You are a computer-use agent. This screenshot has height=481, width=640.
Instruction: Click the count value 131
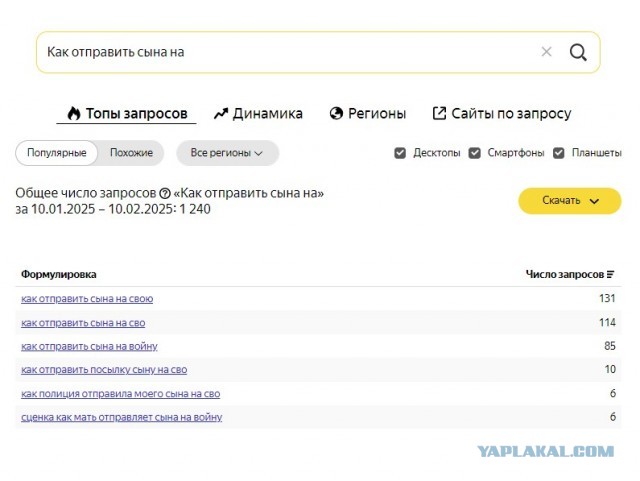pyautogui.click(x=607, y=298)
